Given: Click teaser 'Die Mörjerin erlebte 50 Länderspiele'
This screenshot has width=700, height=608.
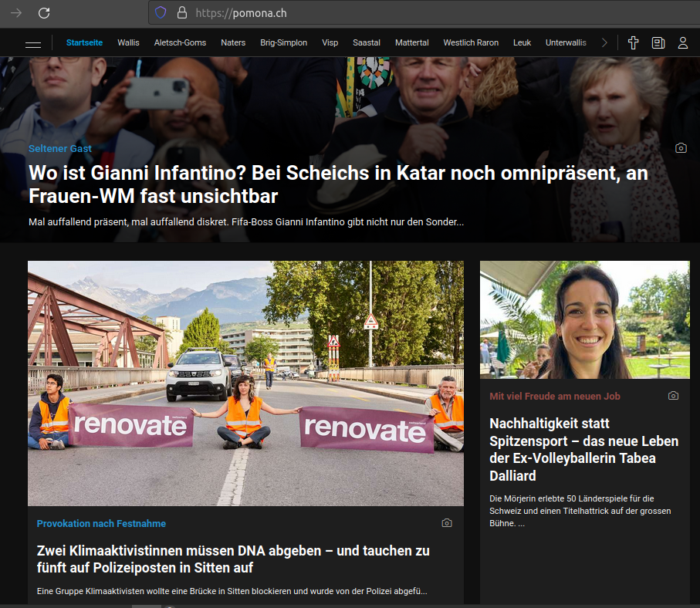Looking at the screenshot, I should coord(580,511).
